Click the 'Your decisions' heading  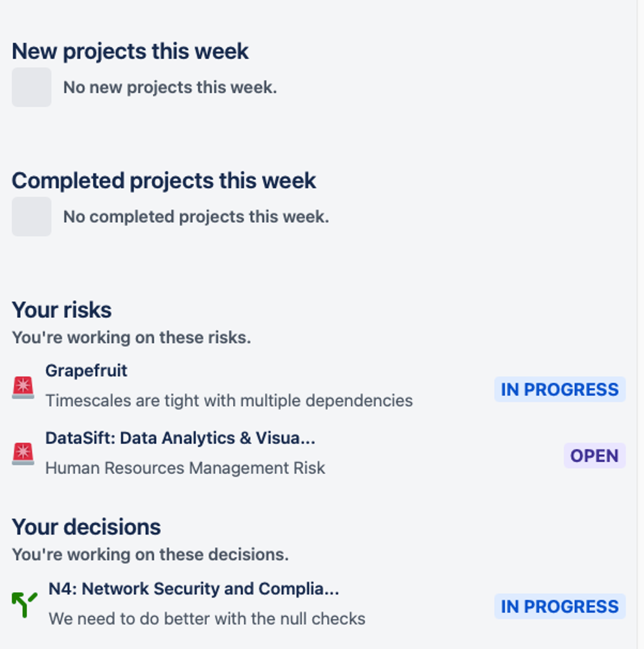click(x=86, y=527)
